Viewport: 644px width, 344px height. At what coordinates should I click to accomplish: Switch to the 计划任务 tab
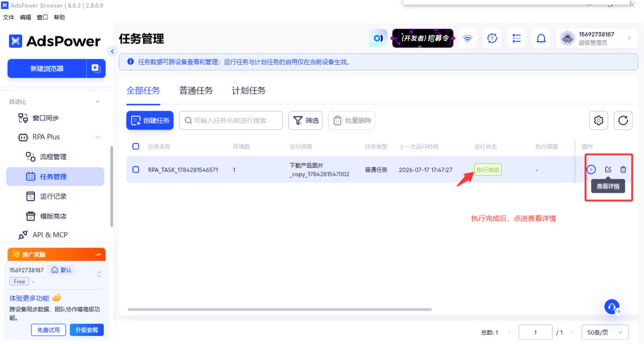249,91
